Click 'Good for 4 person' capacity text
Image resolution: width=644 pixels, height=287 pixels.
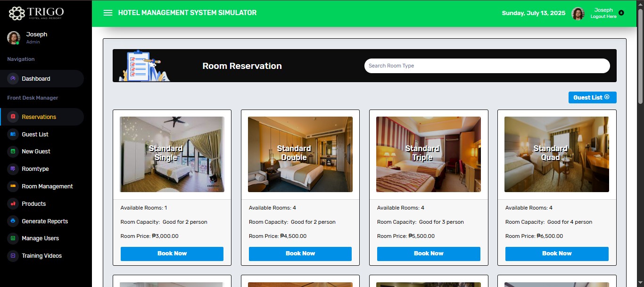coord(570,222)
